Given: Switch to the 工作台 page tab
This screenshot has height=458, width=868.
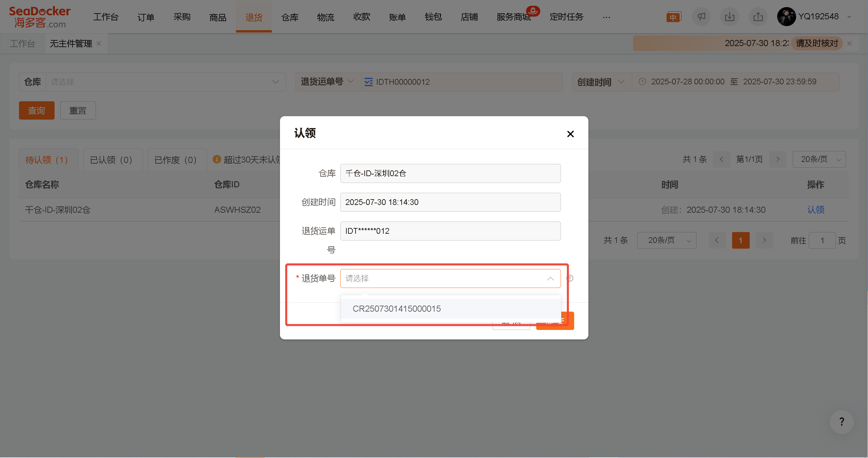Looking at the screenshot, I should pyautogui.click(x=22, y=43).
